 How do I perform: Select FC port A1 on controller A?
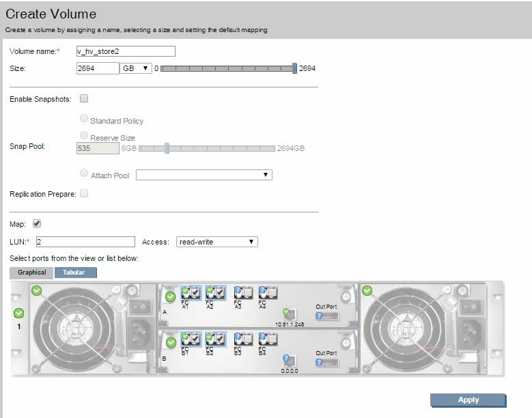191,292
